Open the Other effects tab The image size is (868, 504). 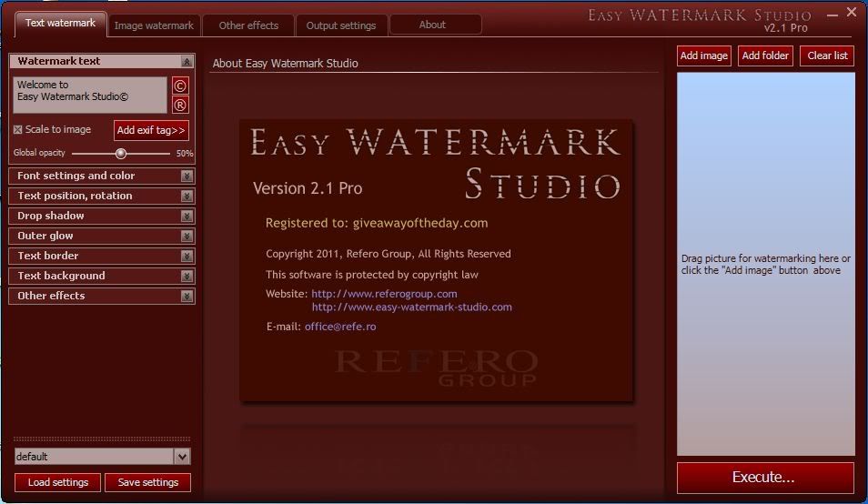click(x=248, y=25)
